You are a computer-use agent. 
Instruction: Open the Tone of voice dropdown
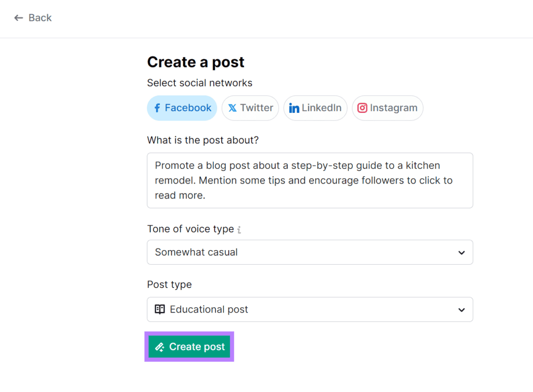310,252
